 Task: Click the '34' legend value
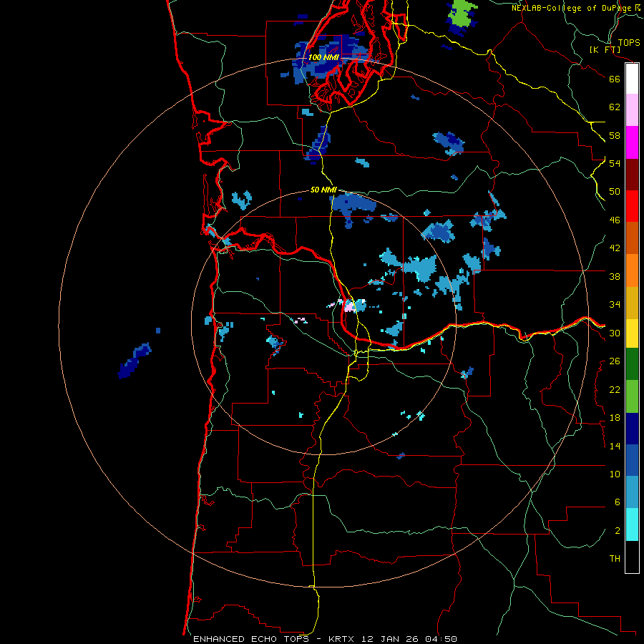(x=615, y=305)
